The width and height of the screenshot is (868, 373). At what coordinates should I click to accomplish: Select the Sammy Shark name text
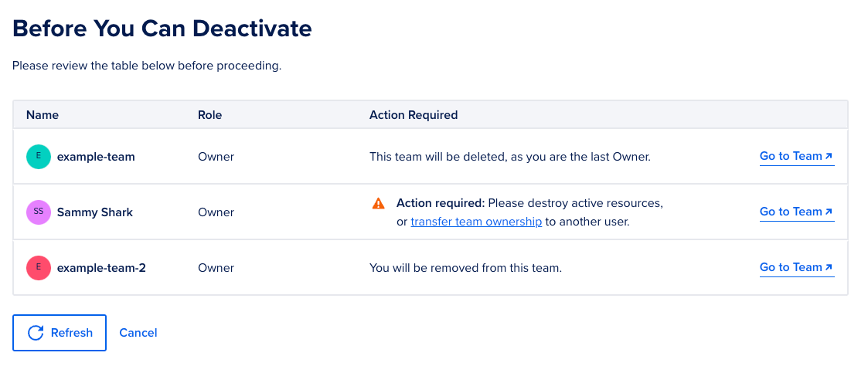pos(95,212)
